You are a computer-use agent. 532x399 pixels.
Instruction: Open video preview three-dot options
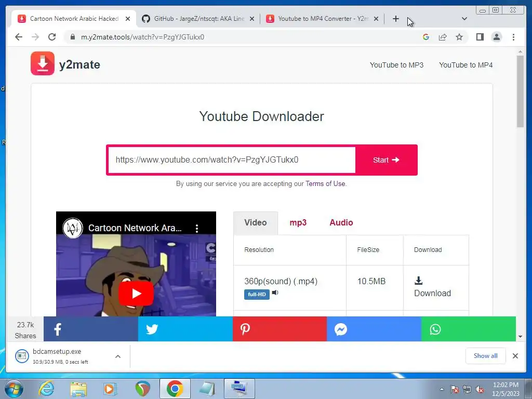[197, 229]
